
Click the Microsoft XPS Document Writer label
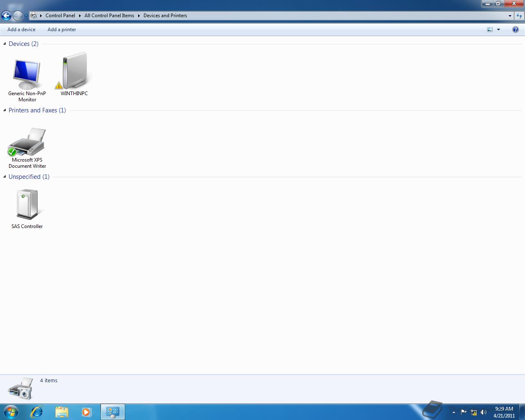pyautogui.click(x=27, y=163)
